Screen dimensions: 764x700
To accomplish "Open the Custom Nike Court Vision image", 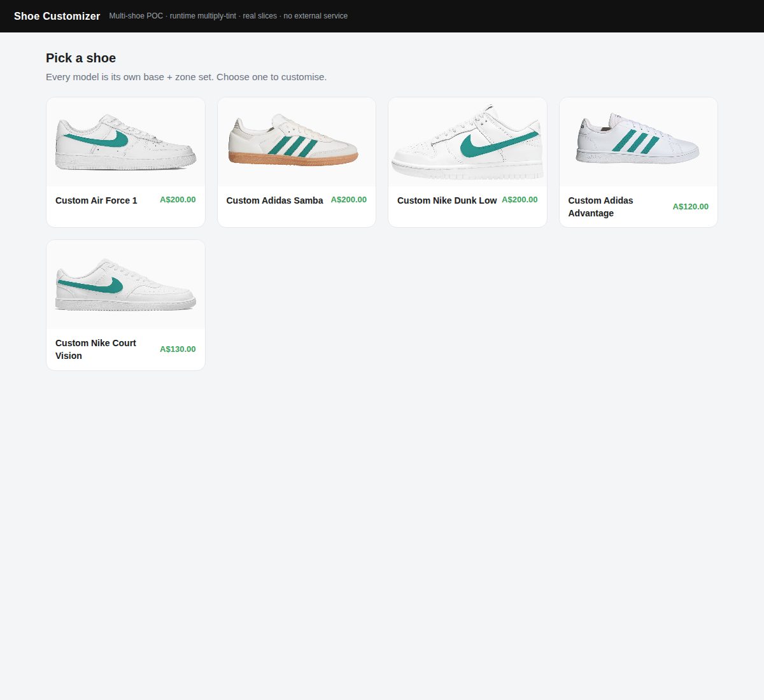I will click(x=125, y=284).
